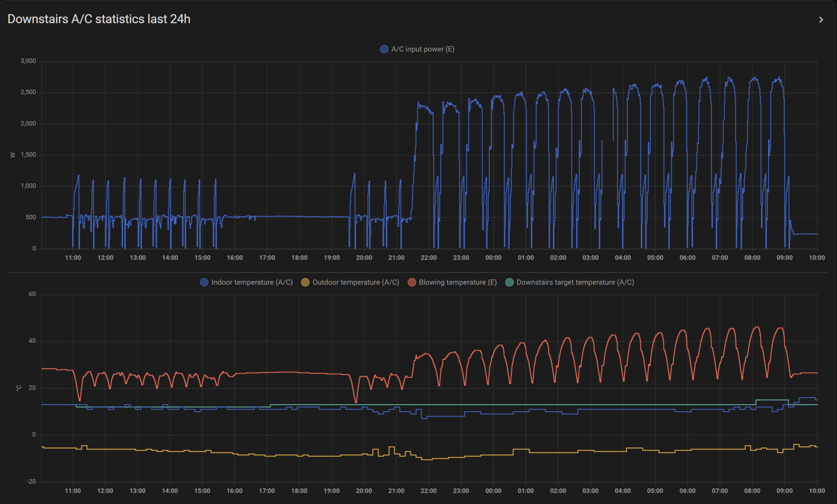Click the Downstairs target temperature legend circle

tap(509, 282)
